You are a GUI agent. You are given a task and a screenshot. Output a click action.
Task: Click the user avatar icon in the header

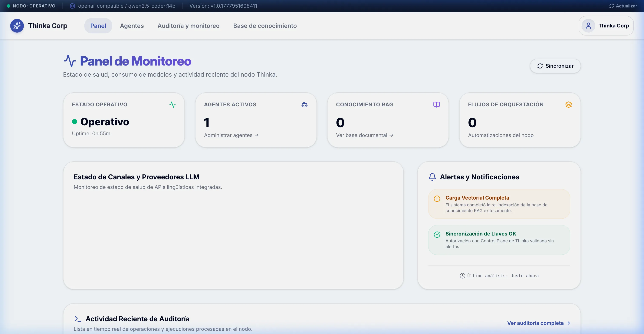[588, 26]
